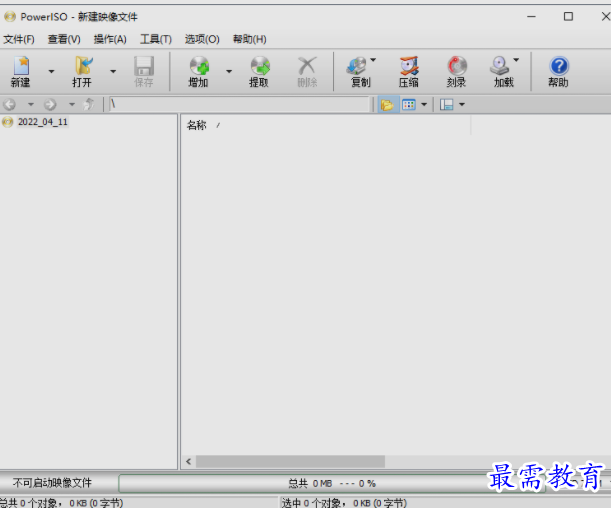
Task: Click the Burn (刻录) disc icon
Action: tap(457, 65)
